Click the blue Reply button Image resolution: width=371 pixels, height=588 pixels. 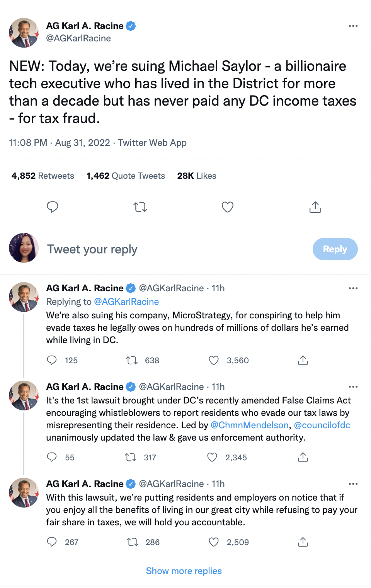pos(335,249)
